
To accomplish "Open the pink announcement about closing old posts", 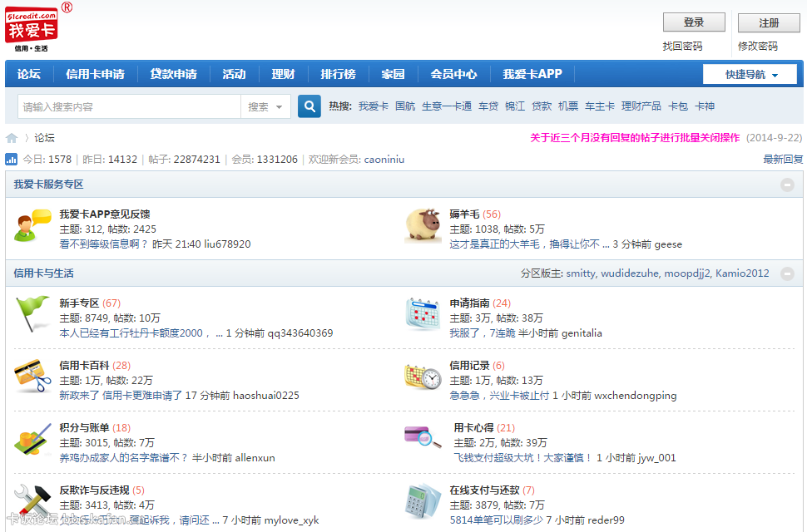I will (635, 138).
